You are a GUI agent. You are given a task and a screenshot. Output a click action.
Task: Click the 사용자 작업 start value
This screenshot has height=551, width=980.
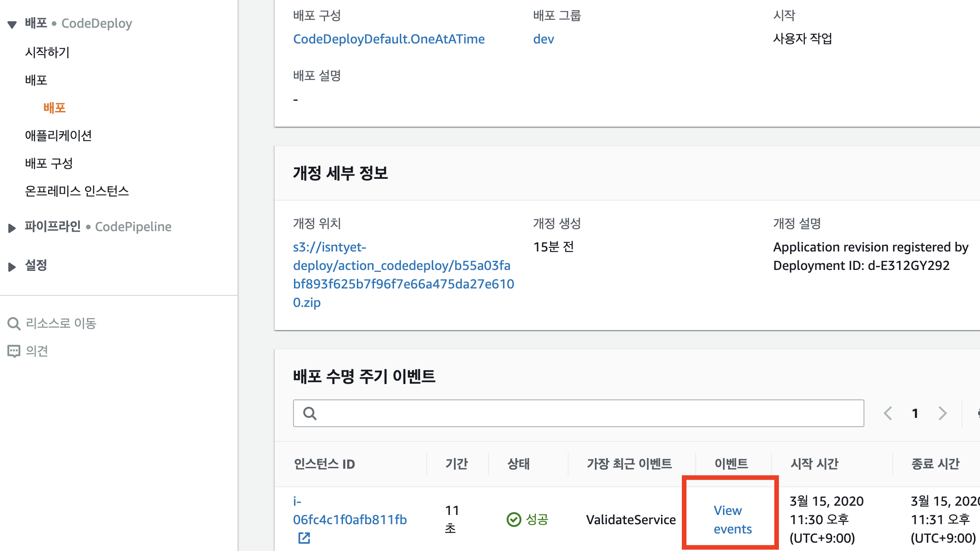click(803, 38)
